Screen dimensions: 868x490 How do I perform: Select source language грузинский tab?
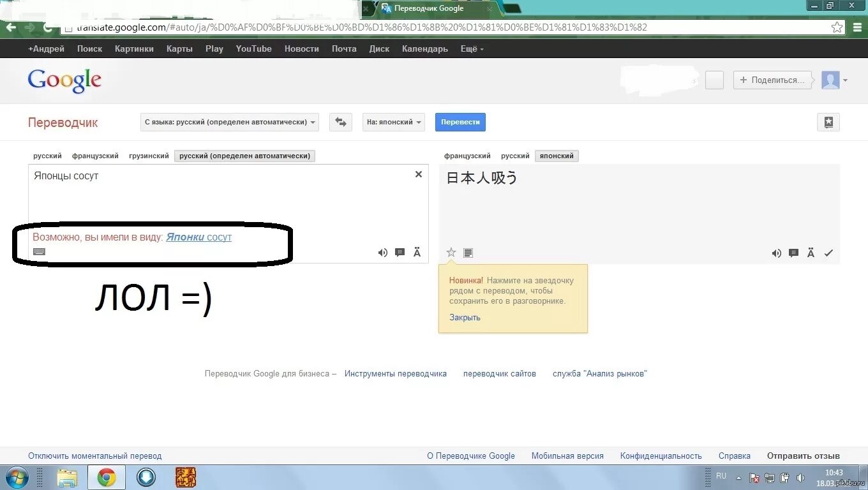point(149,156)
